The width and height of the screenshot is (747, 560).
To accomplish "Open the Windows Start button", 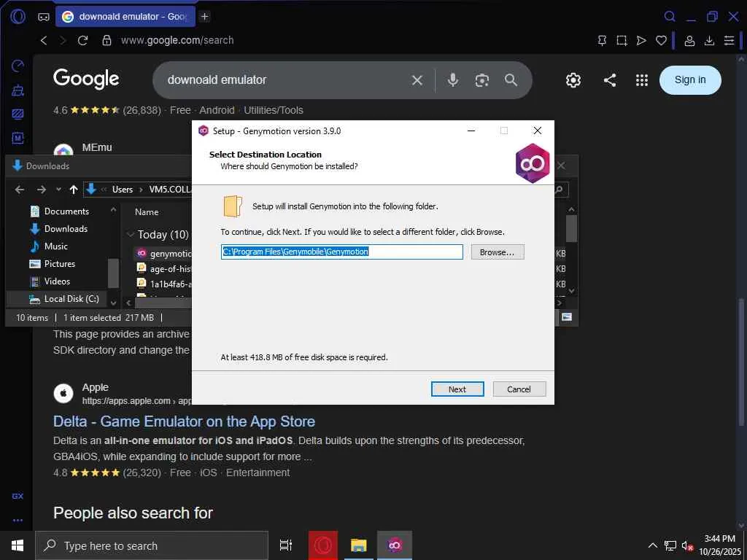I will (x=18, y=545).
